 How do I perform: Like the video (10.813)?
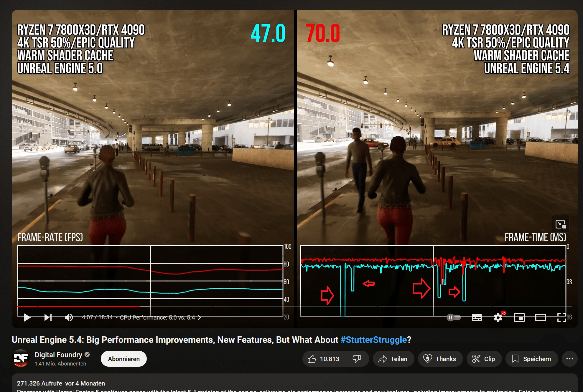point(324,359)
